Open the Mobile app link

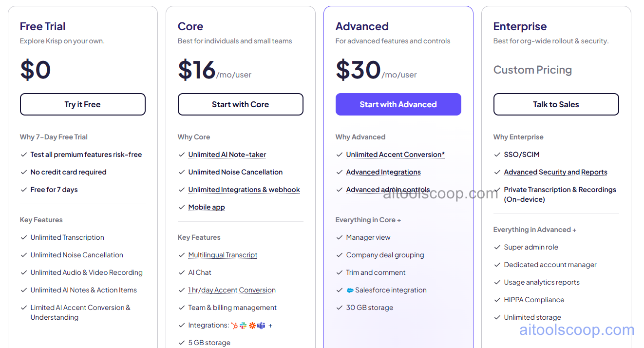(207, 207)
